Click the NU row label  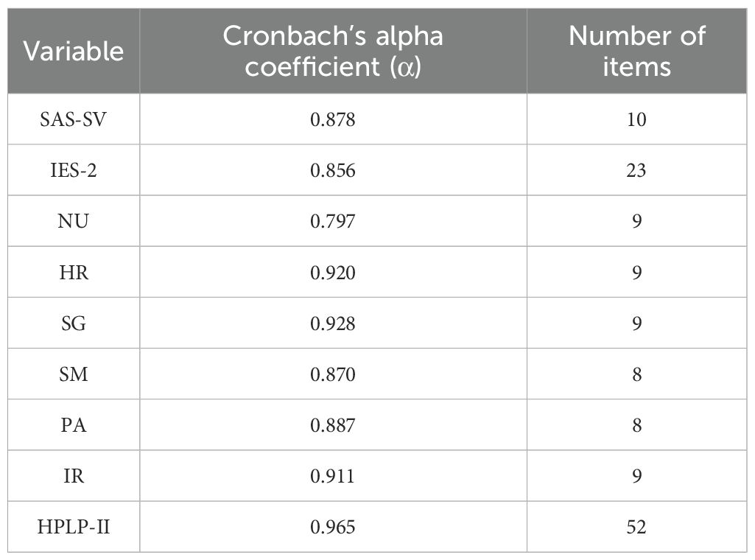coord(73,221)
